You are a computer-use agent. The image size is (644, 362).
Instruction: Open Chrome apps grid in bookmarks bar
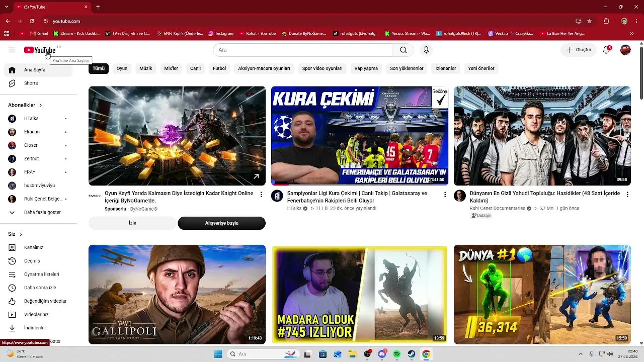(7, 34)
